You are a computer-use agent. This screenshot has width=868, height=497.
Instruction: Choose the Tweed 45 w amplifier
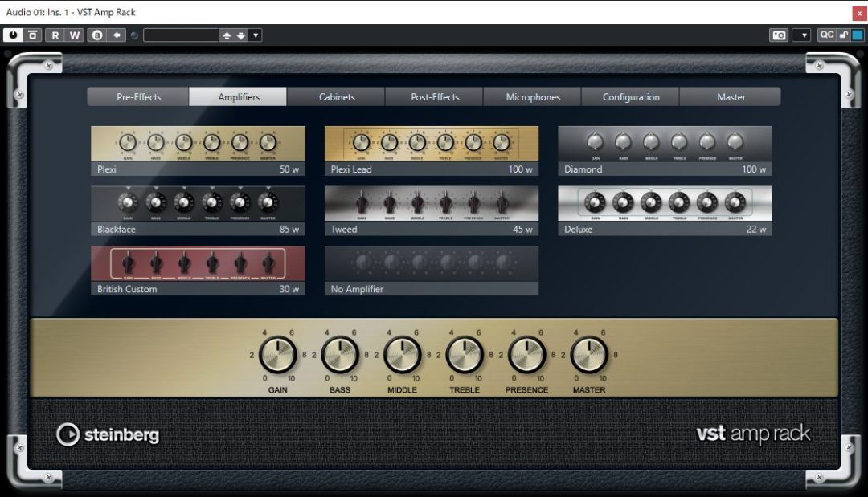[x=432, y=210]
